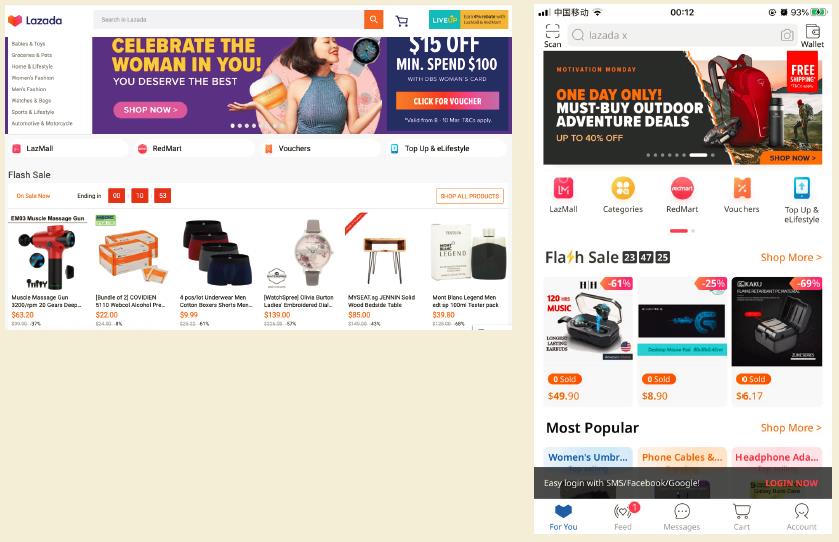Viewport: 839px width, 542px height.
Task: Open the shopping cart icon in desktop header
Action: pos(401,21)
